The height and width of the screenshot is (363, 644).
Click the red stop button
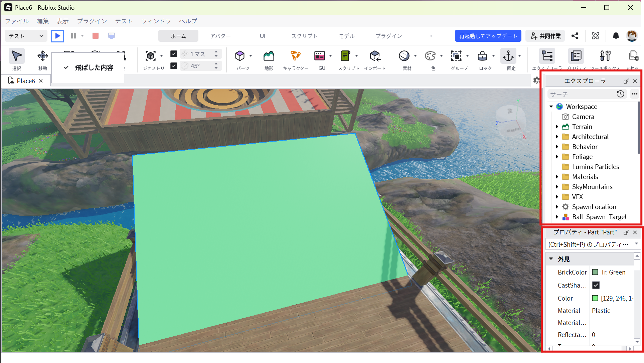96,36
